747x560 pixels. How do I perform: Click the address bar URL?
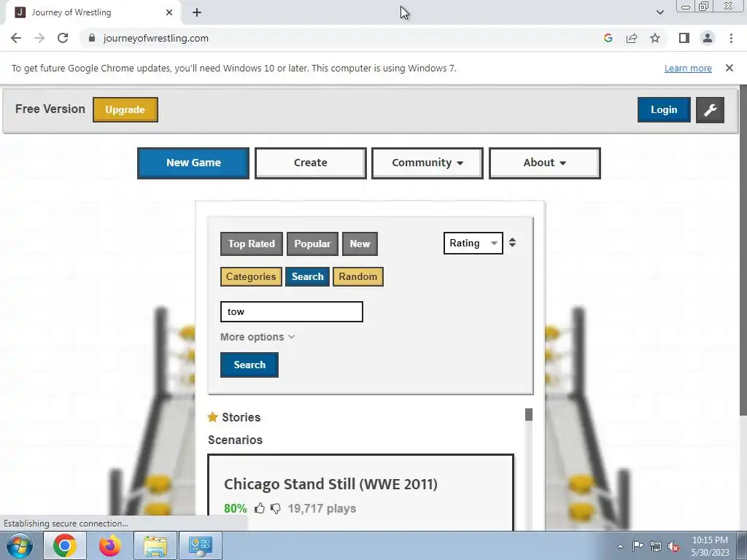coord(156,38)
